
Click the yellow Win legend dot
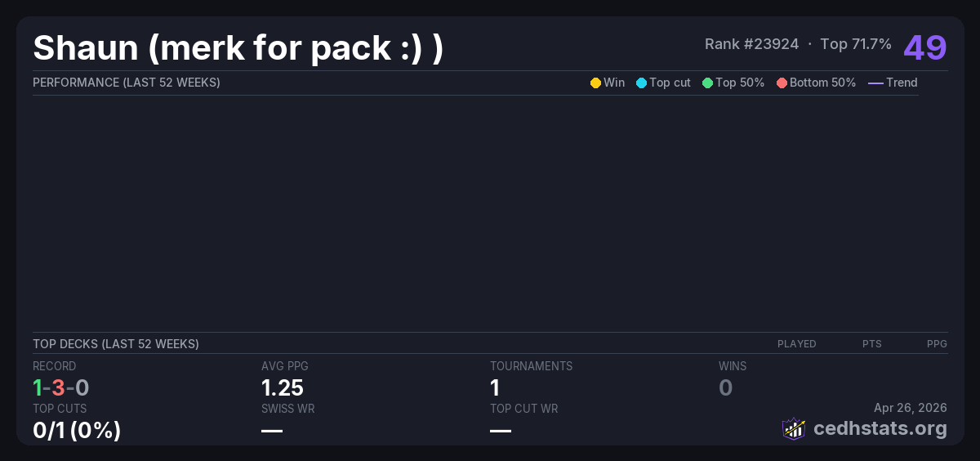point(595,83)
